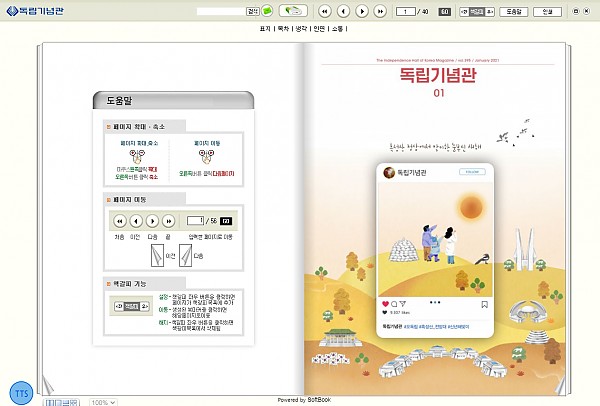Screen dimensions: 600x406
Task: Click the first-page icon inside help panel
Action: pyautogui.click(x=120, y=221)
